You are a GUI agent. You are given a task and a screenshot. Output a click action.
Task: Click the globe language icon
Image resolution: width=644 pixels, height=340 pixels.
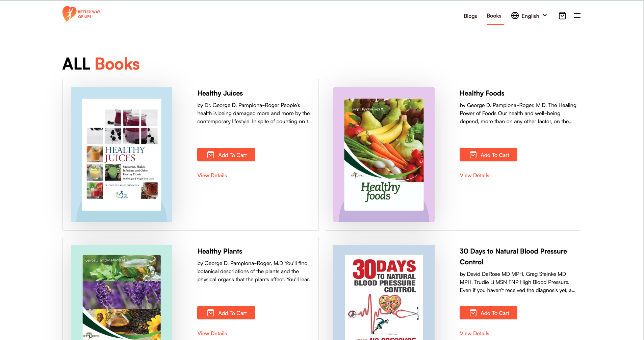tap(515, 16)
